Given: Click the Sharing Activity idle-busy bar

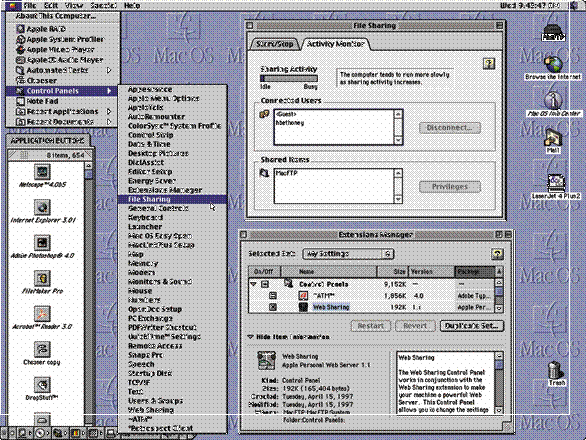Looking at the screenshot, I should [289, 79].
